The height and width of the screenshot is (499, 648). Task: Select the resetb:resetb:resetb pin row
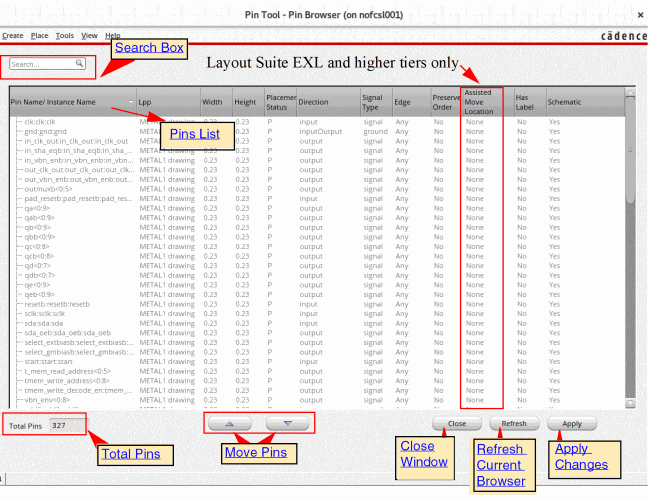[317, 304]
